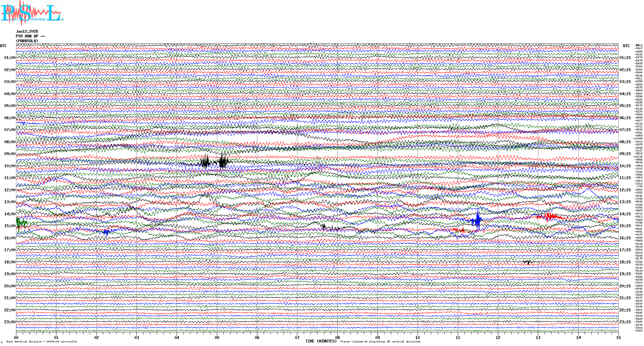Click the Jan12,2026 date label
Screen dimensions: 644x346
27,31
